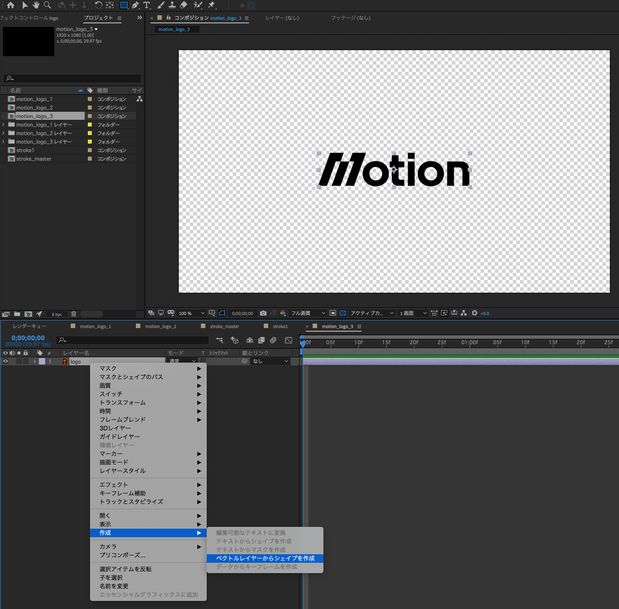Expand the motion_logo_2 レイヤー folder
Screen dimensions: 619x609
pos(4,133)
